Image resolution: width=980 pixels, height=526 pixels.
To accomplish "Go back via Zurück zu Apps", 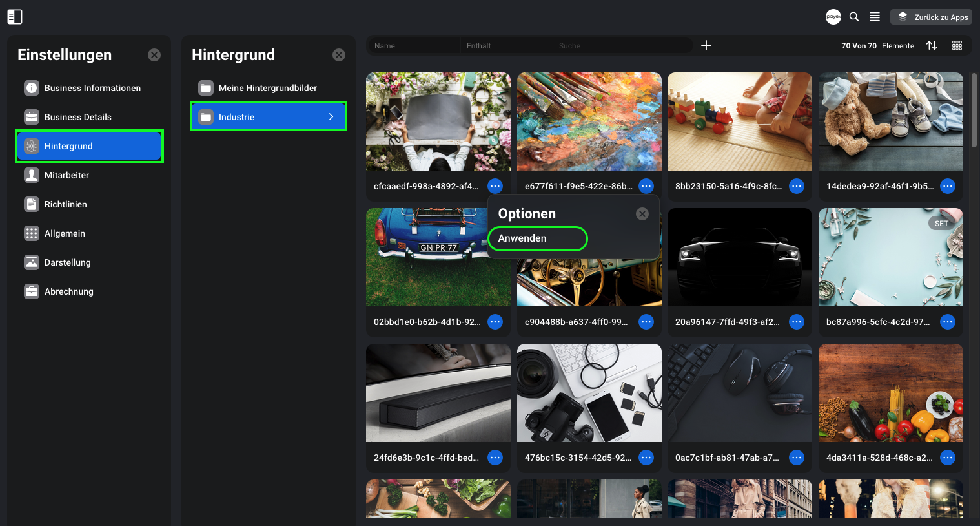I will coord(931,17).
